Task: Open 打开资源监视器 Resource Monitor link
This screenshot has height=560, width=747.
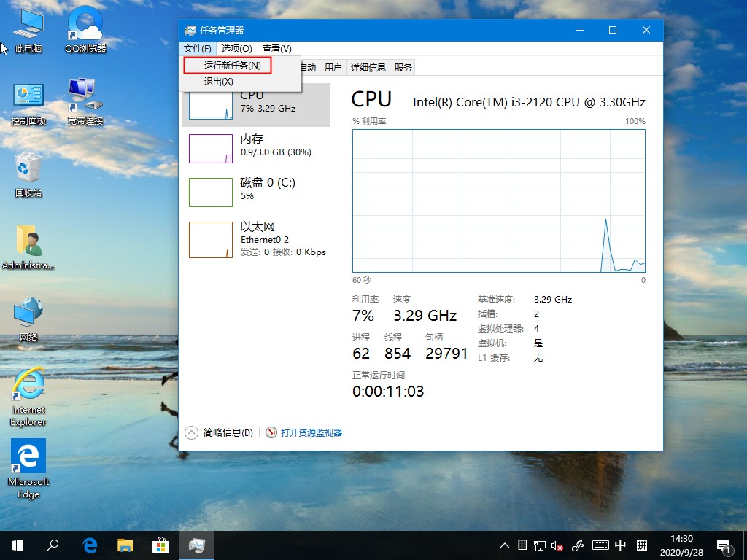Action: [310, 432]
